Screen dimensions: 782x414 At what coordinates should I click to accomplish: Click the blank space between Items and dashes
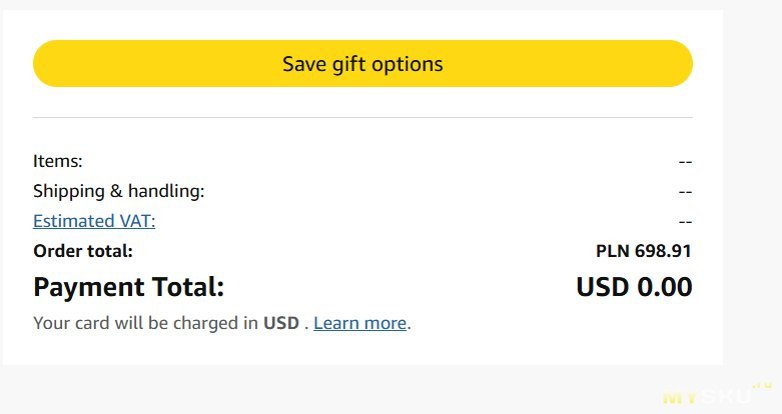[380, 161]
